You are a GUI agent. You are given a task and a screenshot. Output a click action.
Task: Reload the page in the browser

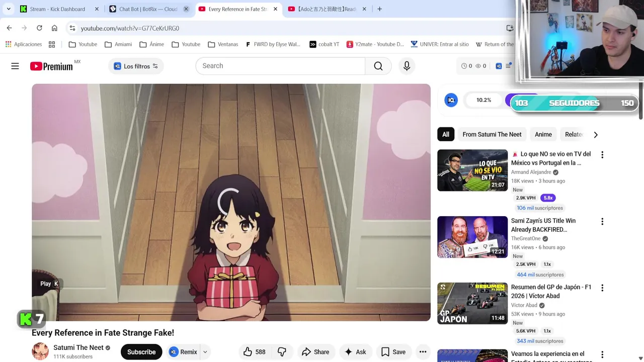39,28
